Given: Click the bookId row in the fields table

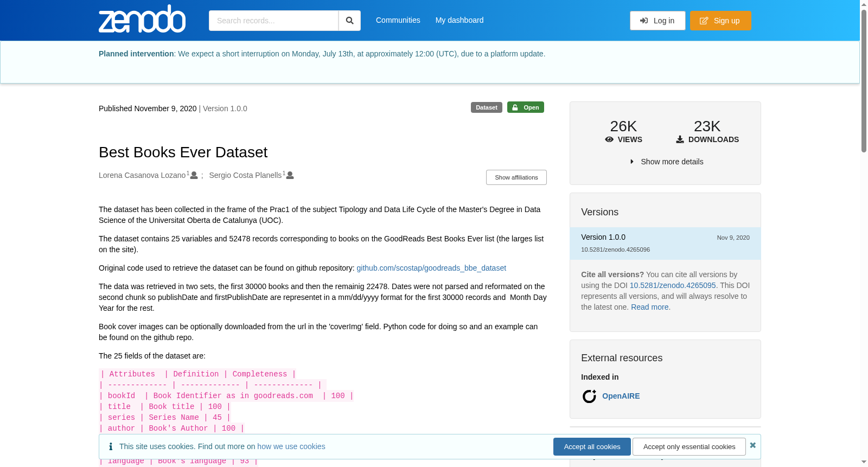Looking at the screenshot, I should (227, 396).
